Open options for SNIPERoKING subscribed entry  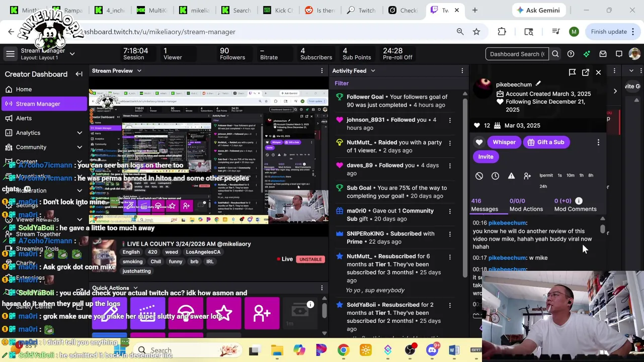450,234
